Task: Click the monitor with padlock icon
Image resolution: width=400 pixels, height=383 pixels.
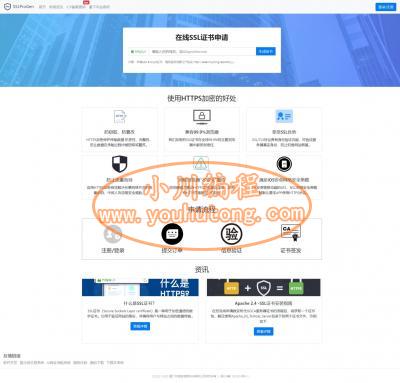Action: [202, 117]
